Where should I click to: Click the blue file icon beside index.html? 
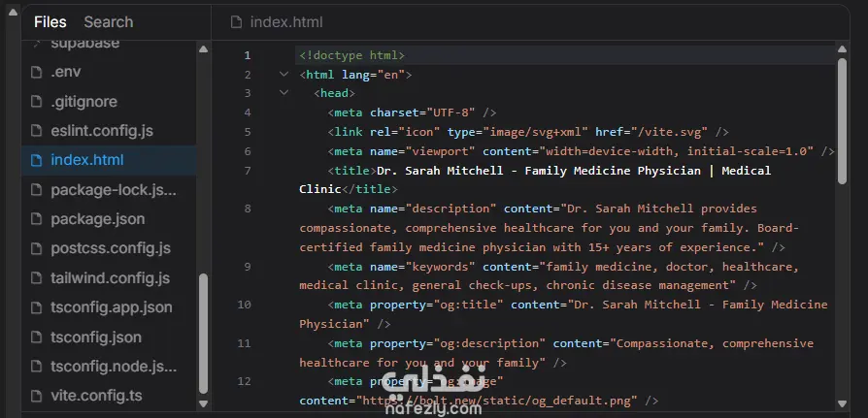coord(37,160)
